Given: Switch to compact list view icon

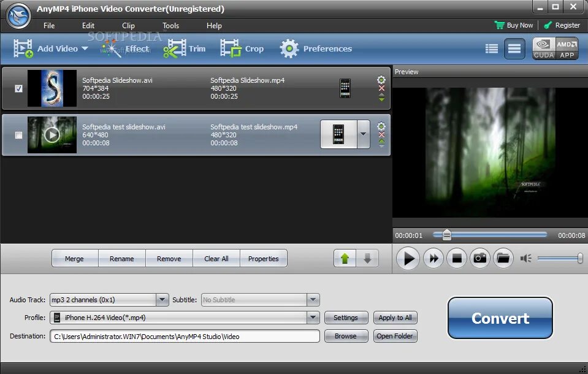Looking at the screenshot, I should (x=514, y=49).
